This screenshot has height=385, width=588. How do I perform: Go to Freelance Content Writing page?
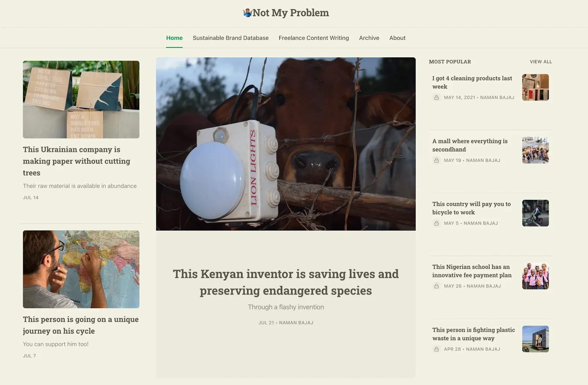click(313, 38)
